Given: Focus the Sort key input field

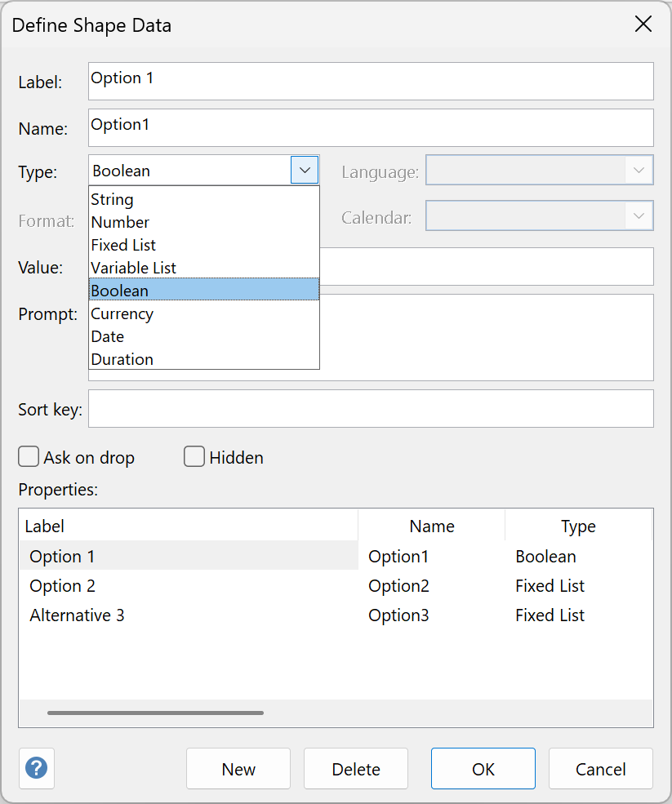Looking at the screenshot, I should click(371, 408).
